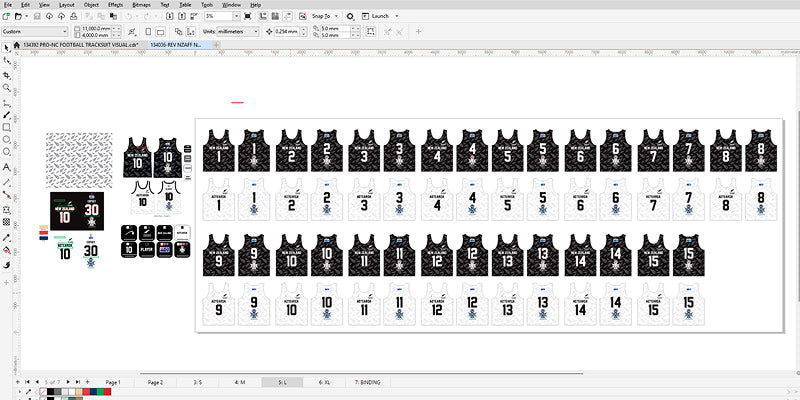Select the Color Eyedropper tool
This screenshot has width=800, height=400.
7,238
